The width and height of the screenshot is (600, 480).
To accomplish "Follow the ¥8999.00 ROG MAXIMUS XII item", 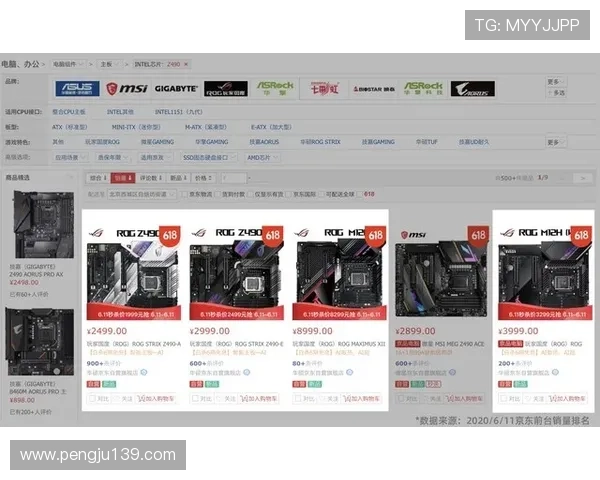I will coord(329,399).
